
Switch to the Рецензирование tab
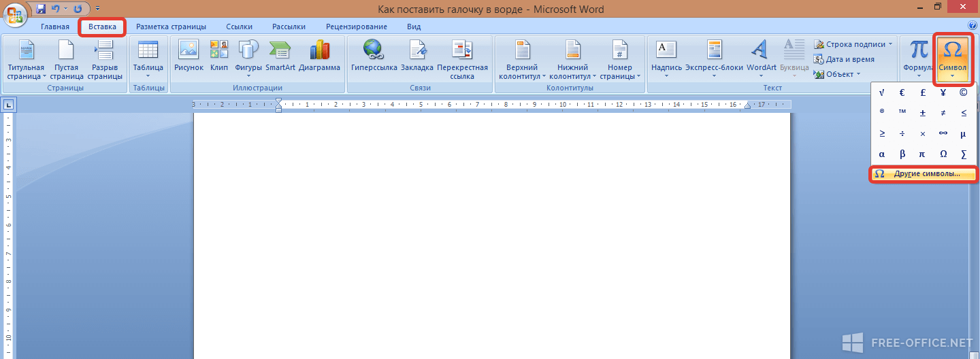click(x=357, y=27)
